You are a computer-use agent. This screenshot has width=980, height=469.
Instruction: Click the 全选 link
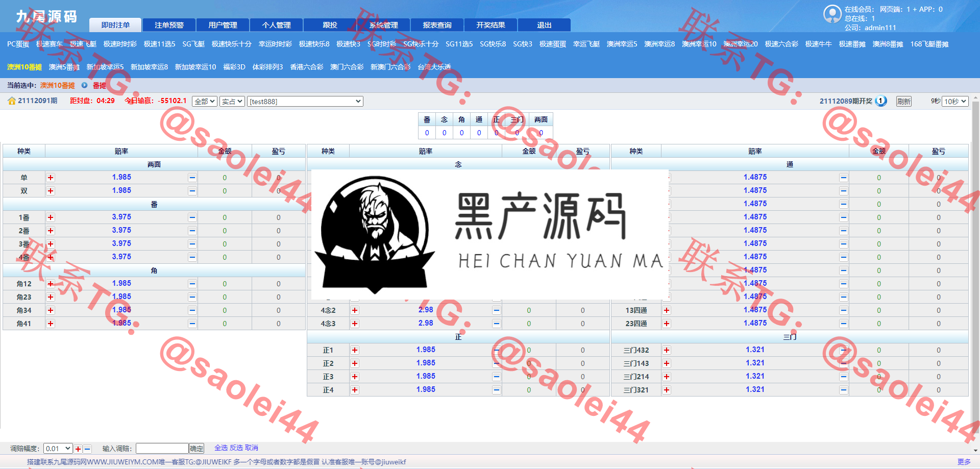click(x=221, y=448)
